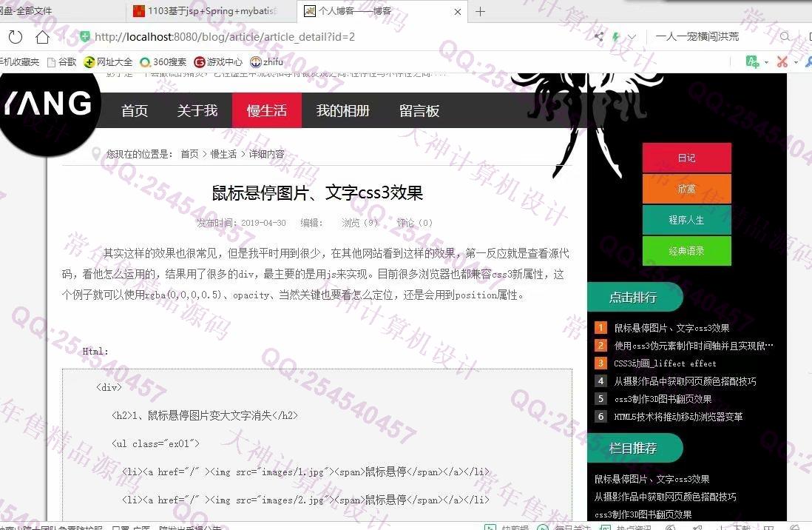Image resolution: width=812 pixels, height=530 pixels.
Task: Click the search magnifier icon
Action: (785, 37)
